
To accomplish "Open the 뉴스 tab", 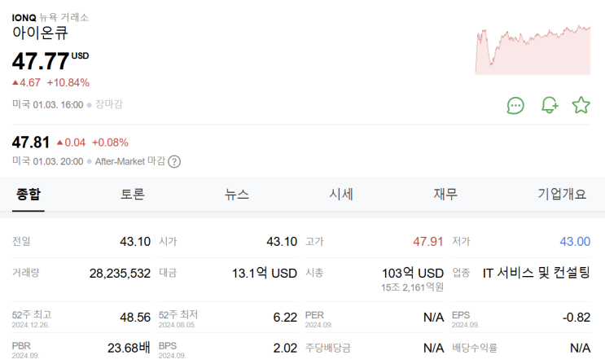I will [237, 194].
